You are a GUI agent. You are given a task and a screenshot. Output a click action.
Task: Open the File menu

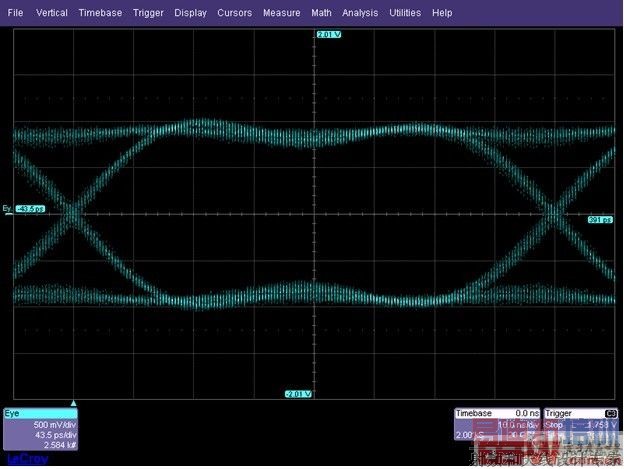[15, 13]
